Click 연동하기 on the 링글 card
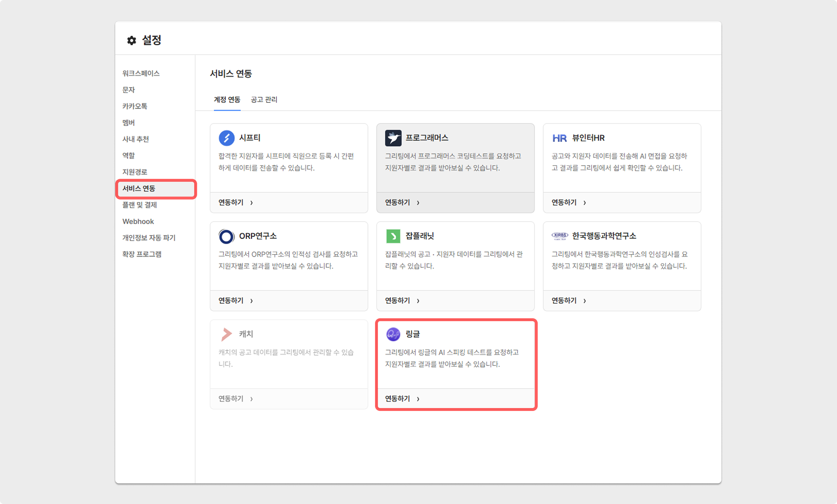Viewport: 837px width, 504px height. 397,399
